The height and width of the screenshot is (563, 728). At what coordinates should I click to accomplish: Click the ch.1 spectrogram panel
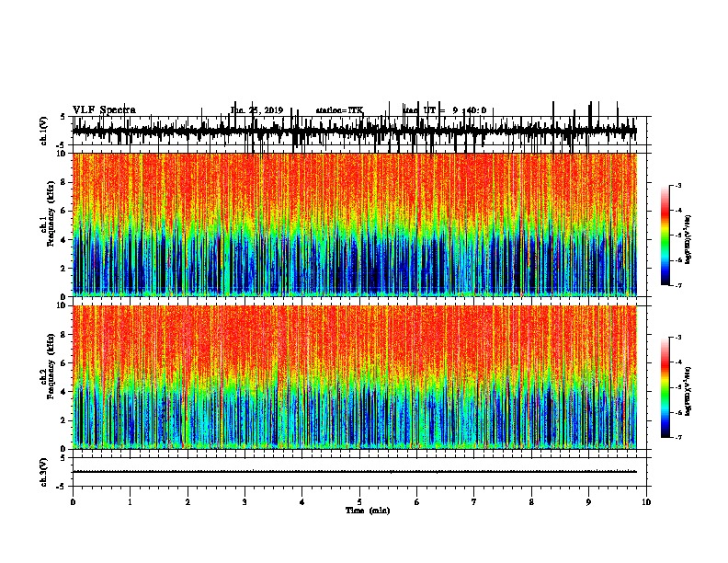pos(355,224)
